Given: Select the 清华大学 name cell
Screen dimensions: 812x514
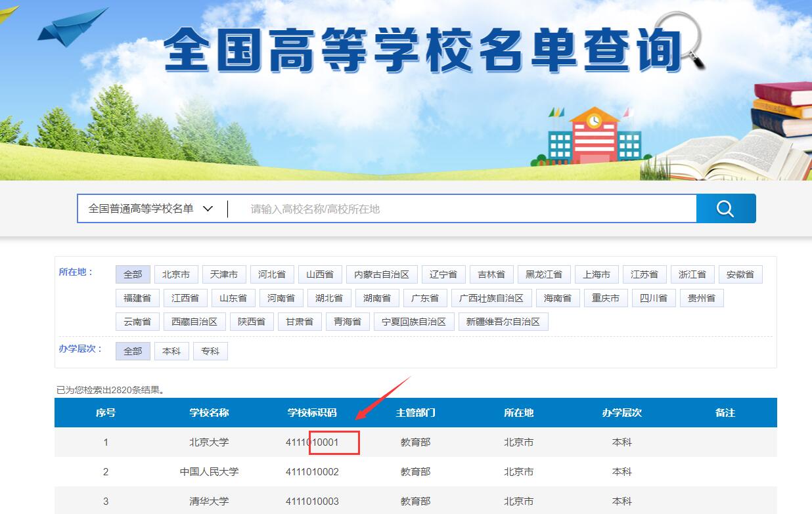Looking at the screenshot, I should [209, 502].
